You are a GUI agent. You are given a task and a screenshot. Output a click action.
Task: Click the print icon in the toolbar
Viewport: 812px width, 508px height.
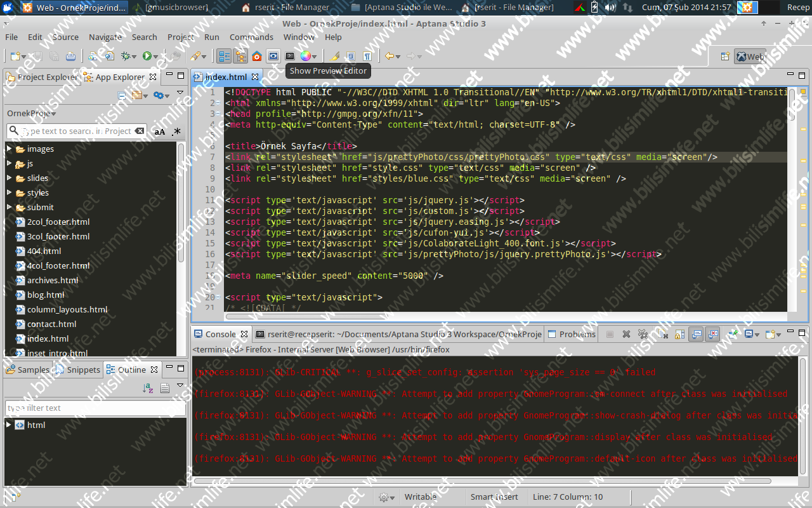(x=70, y=56)
